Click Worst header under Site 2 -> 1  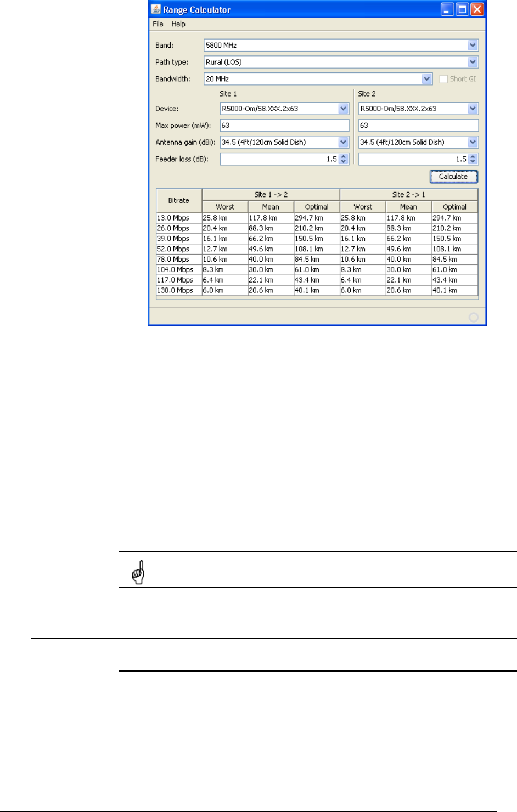tap(363, 207)
